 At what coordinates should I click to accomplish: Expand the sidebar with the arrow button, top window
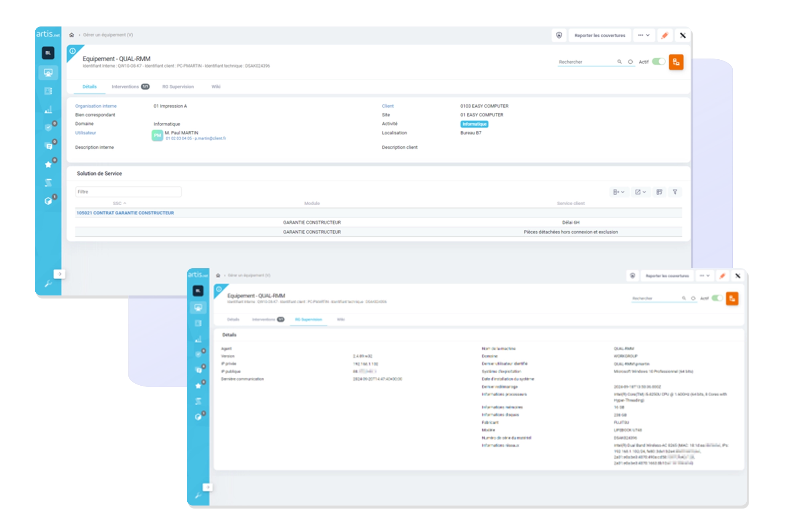pyautogui.click(x=59, y=274)
